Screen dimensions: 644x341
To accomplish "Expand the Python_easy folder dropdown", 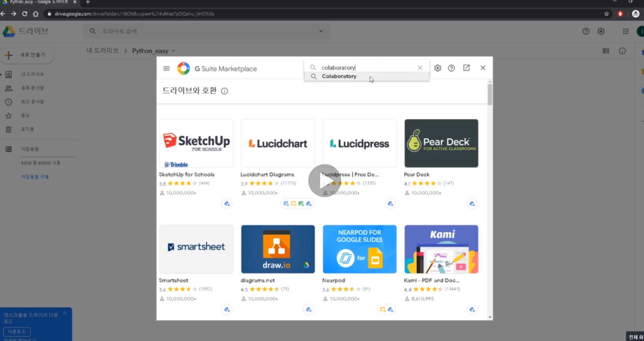I will (x=173, y=51).
